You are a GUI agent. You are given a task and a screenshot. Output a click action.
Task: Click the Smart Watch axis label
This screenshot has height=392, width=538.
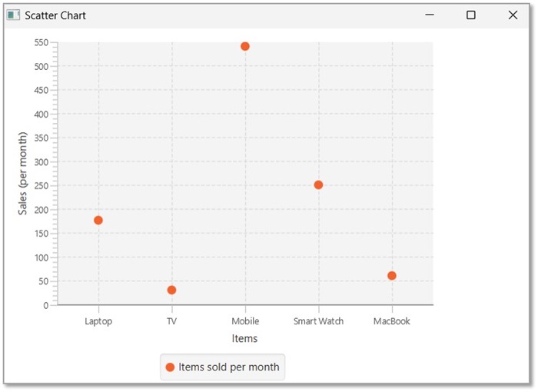coord(318,321)
